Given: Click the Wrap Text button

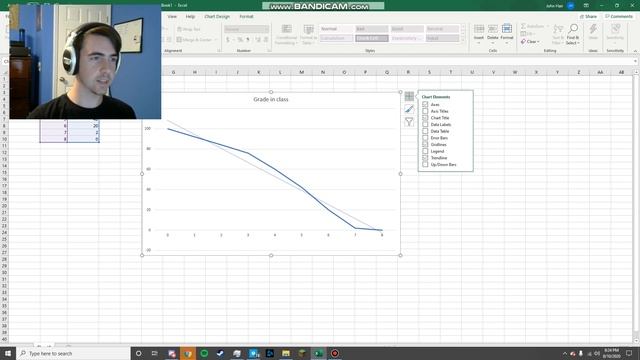Looking at the screenshot, I should point(189,29).
